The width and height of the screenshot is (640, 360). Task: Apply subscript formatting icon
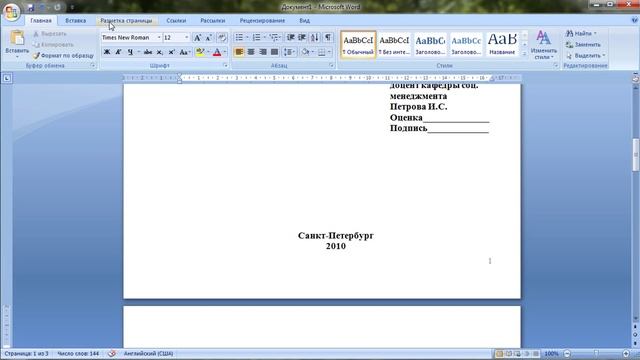tap(160, 52)
